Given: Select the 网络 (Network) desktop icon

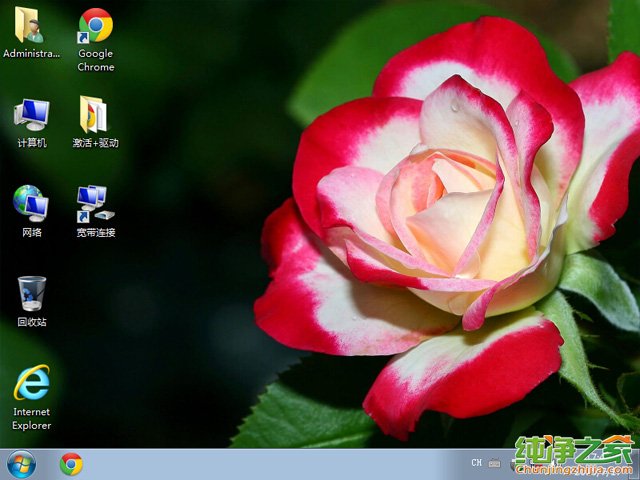Looking at the screenshot, I should (31, 203).
